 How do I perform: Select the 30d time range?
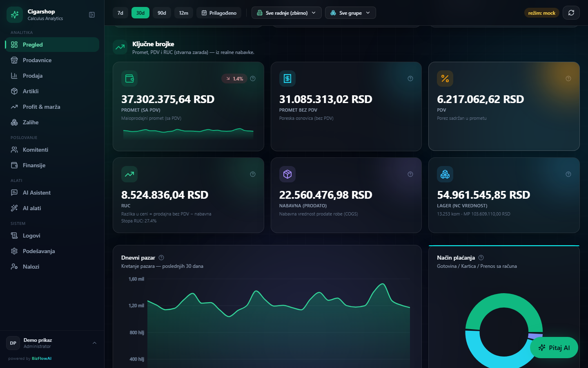[x=140, y=13]
